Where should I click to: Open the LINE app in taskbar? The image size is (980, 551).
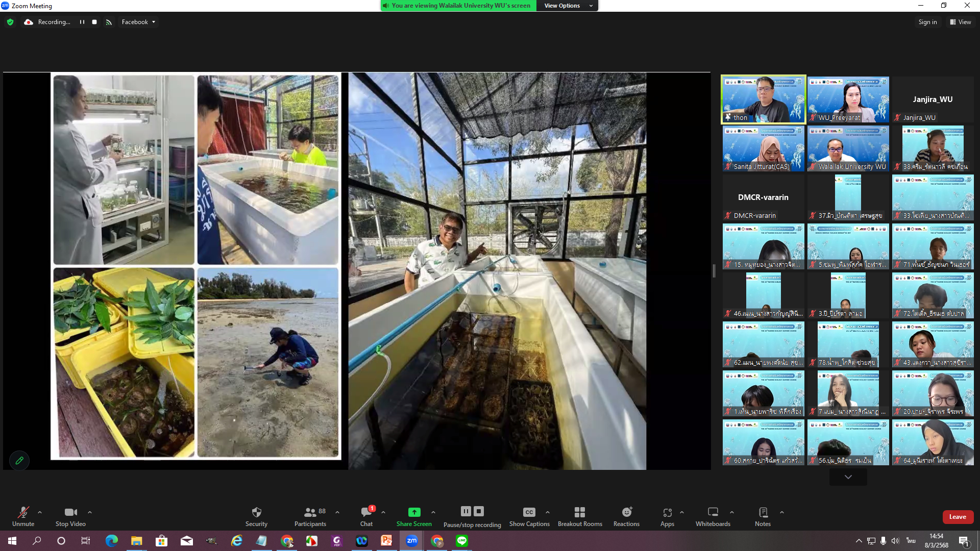[462, 541]
